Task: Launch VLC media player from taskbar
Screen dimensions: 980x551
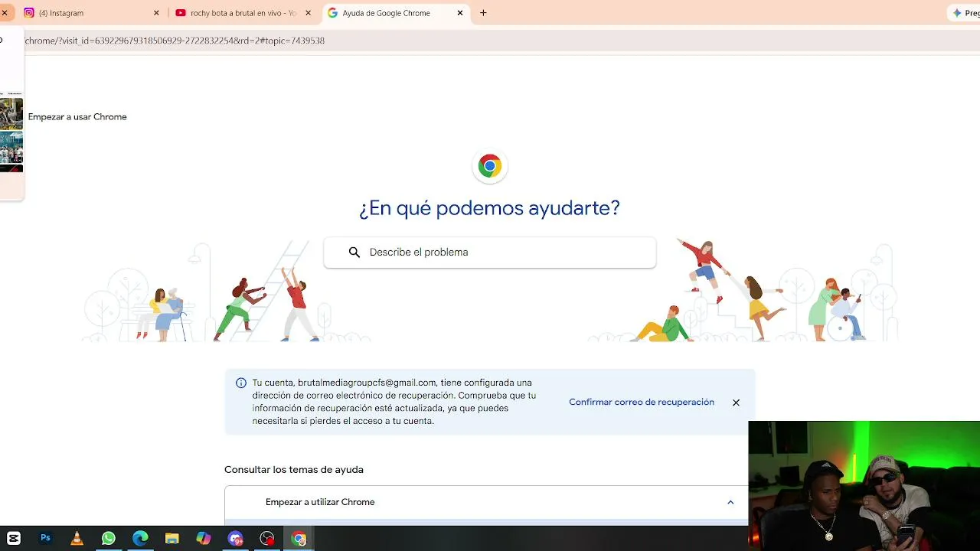Action: click(x=77, y=539)
